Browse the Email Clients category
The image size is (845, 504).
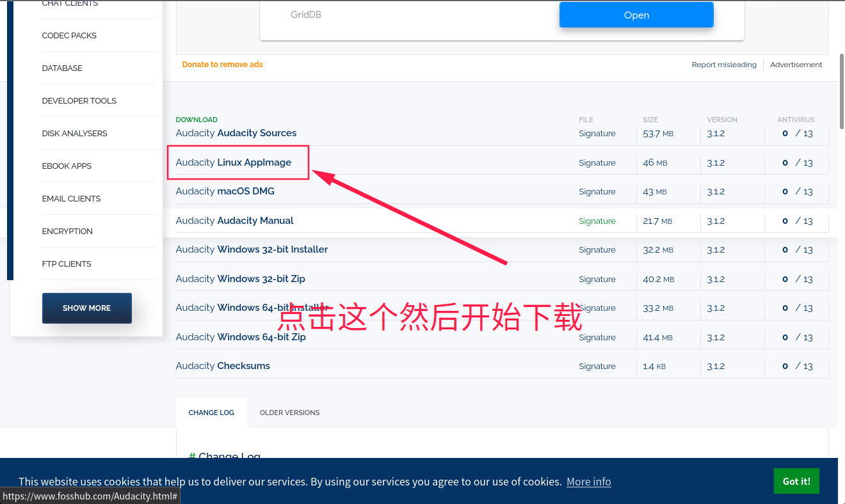click(x=71, y=198)
